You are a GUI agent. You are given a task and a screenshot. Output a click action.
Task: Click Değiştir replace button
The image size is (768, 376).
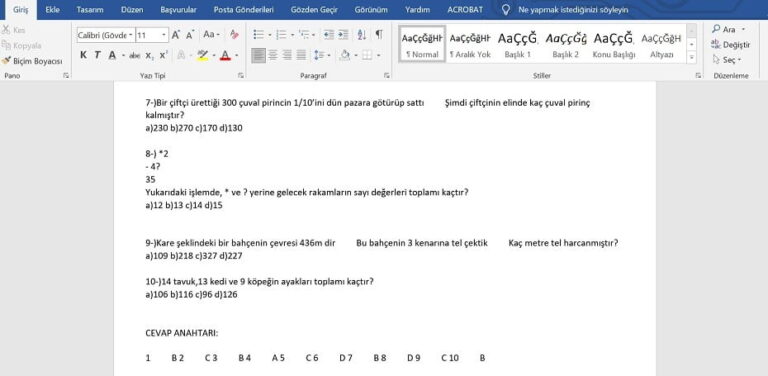tap(730, 45)
